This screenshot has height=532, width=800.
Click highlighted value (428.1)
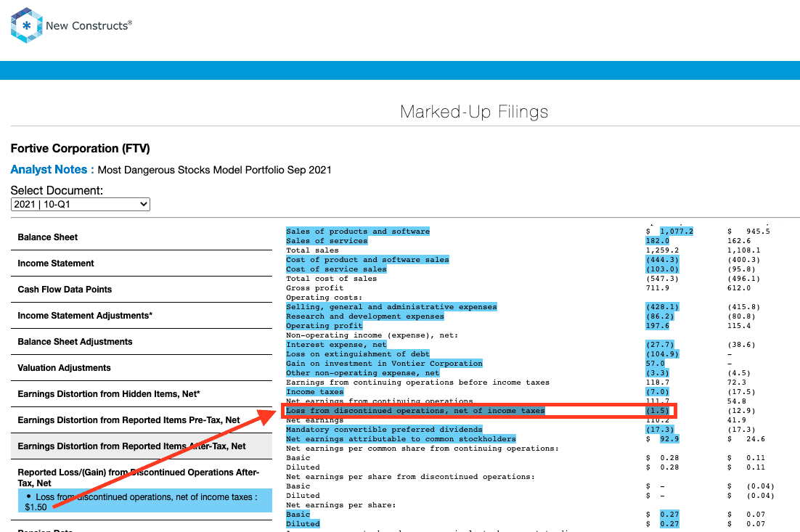click(662, 307)
